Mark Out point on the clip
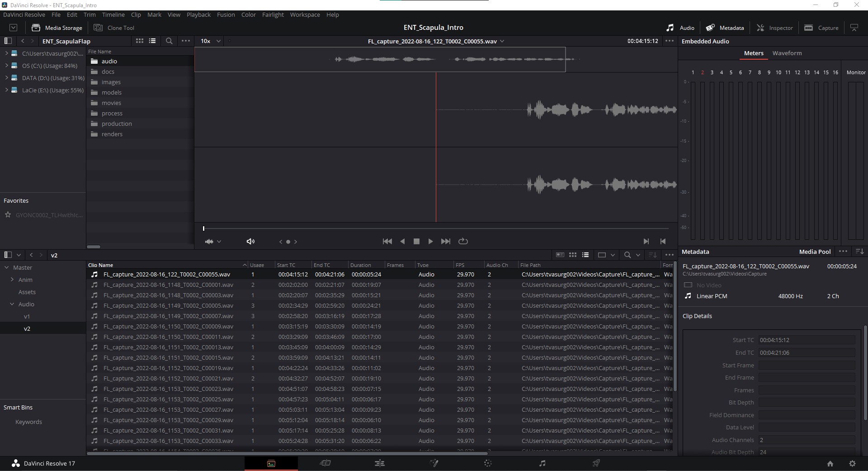The height and width of the screenshot is (471, 868). coord(663,242)
